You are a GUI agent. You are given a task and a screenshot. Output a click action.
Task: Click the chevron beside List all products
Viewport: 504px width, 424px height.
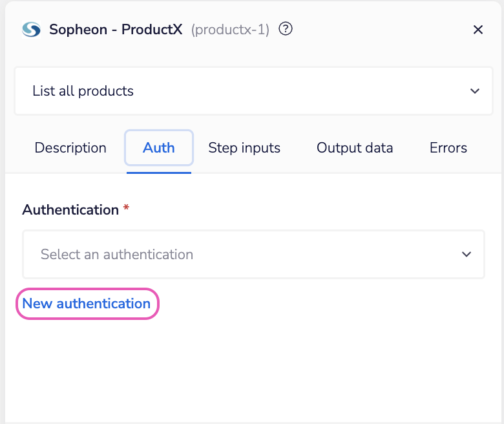pos(475,91)
